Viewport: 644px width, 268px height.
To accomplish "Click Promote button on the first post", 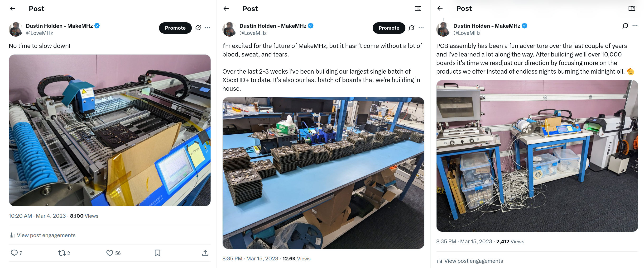I will tap(175, 28).
